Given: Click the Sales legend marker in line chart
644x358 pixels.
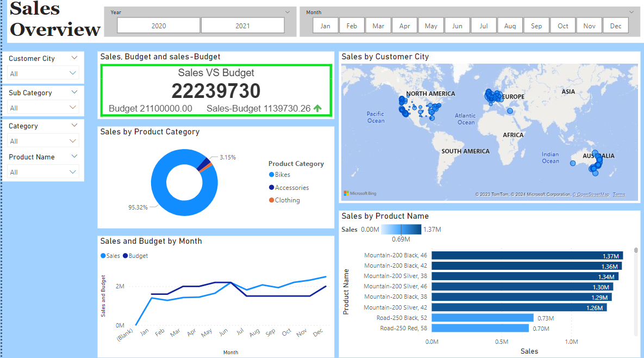Looking at the screenshot, I should (x=103, y=256).
